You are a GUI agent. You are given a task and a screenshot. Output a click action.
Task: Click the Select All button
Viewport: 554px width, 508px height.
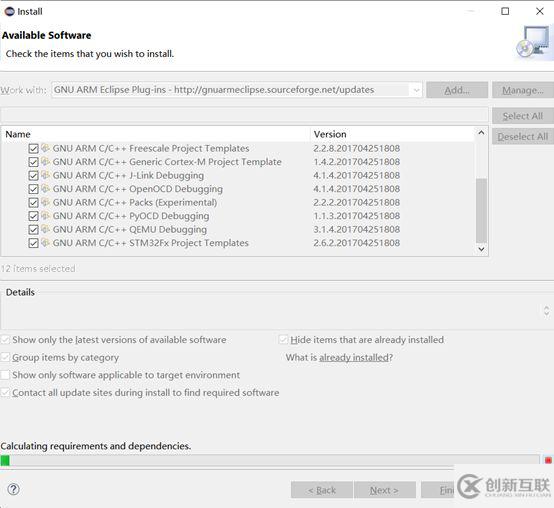523,116
